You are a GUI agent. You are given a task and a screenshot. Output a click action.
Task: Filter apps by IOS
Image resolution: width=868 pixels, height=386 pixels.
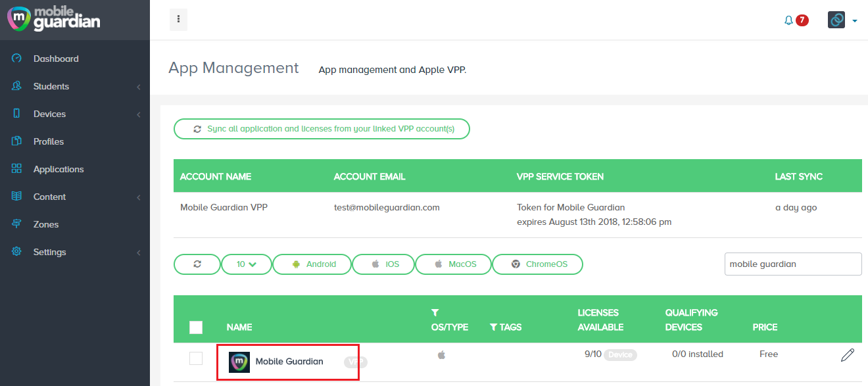click(x=384, y=264)
